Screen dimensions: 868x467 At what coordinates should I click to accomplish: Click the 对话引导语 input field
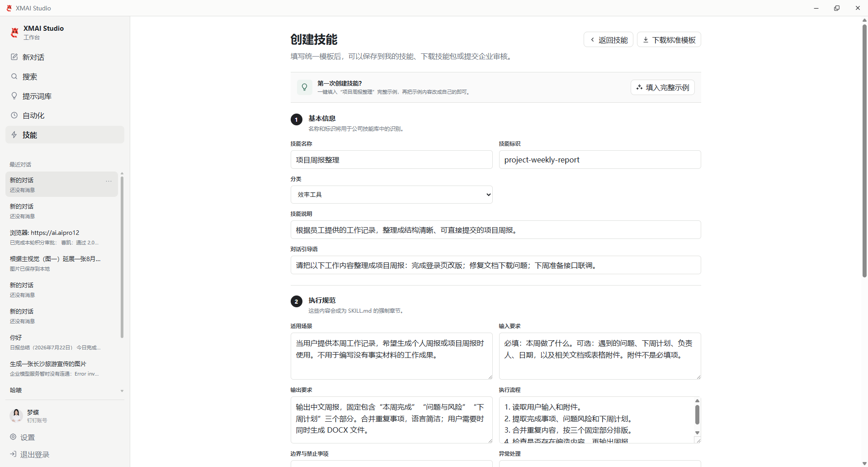point(495,265)
